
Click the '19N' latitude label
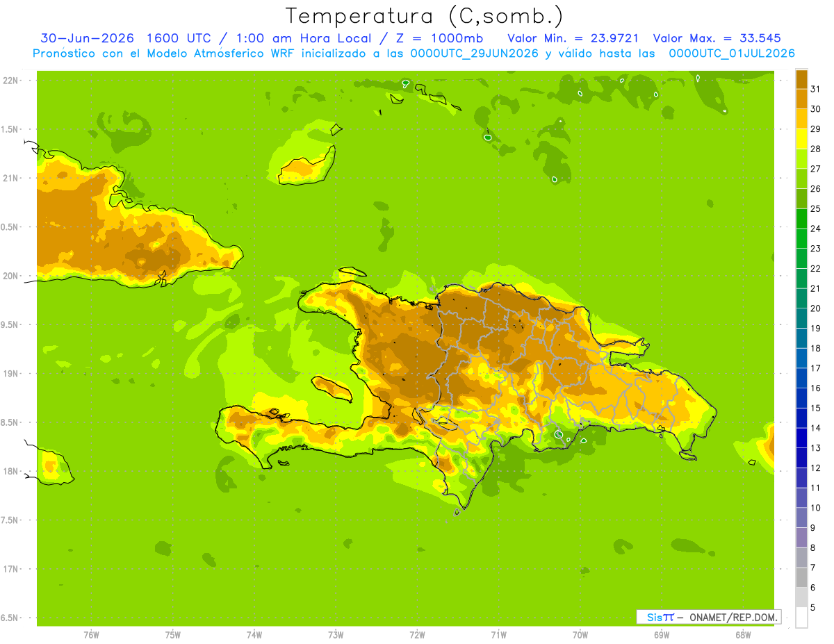coord(11,374)
